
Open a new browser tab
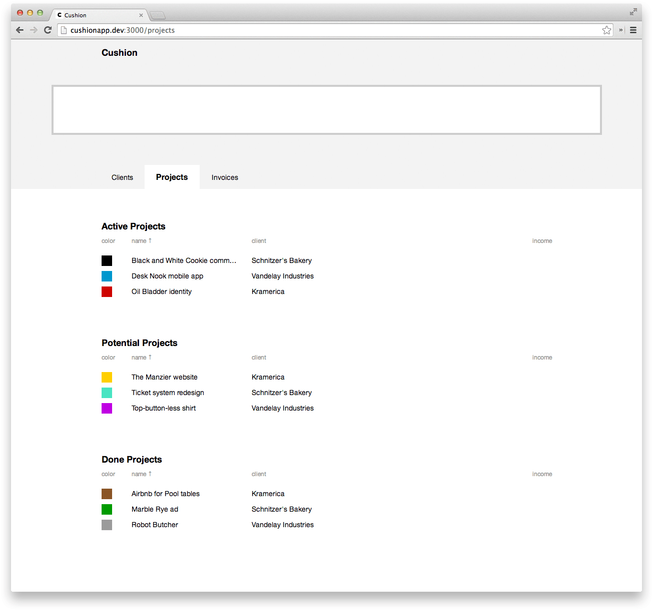(x=157, y=15)
